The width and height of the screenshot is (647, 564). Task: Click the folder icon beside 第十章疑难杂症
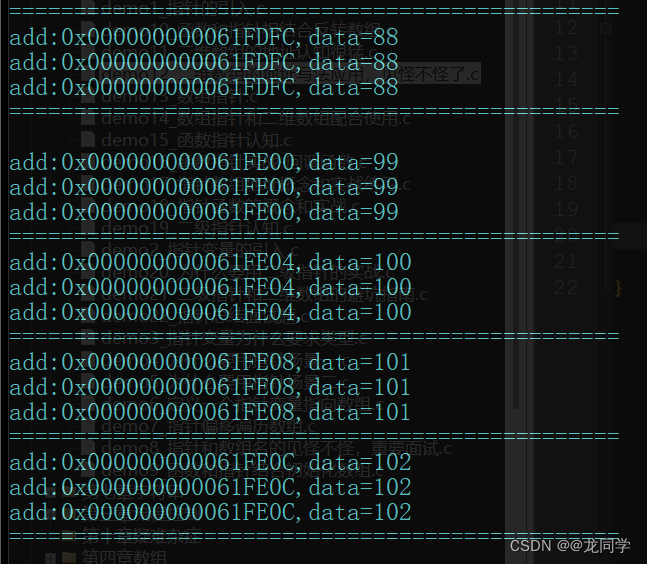[x=68, y=535]
